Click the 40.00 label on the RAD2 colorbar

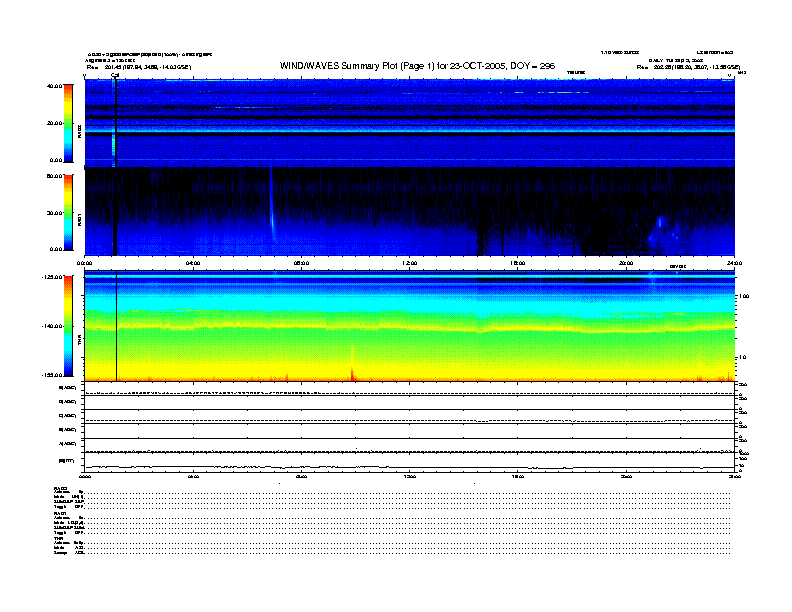pos(54,86)
